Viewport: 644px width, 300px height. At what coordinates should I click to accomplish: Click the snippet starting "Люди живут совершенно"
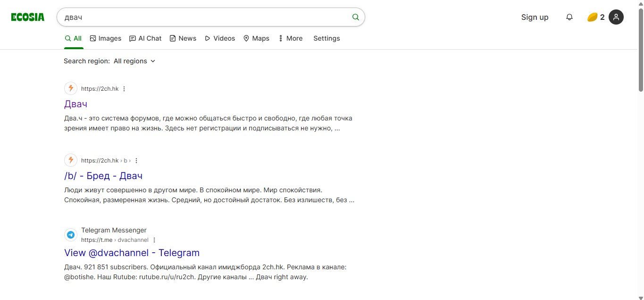pyautogui.click(x=209, y=195)
